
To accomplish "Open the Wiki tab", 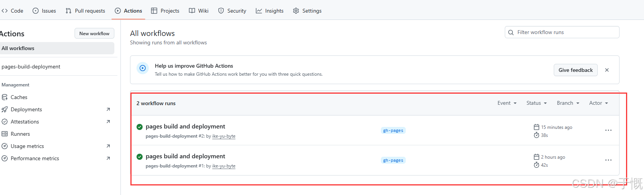I will pyautogui.click(x=199, y=11).
